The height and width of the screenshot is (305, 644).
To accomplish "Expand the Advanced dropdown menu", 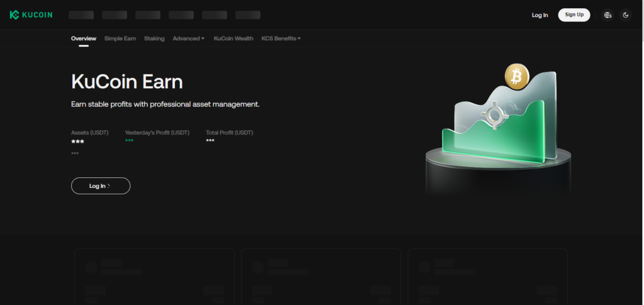I will click(189, 38).
